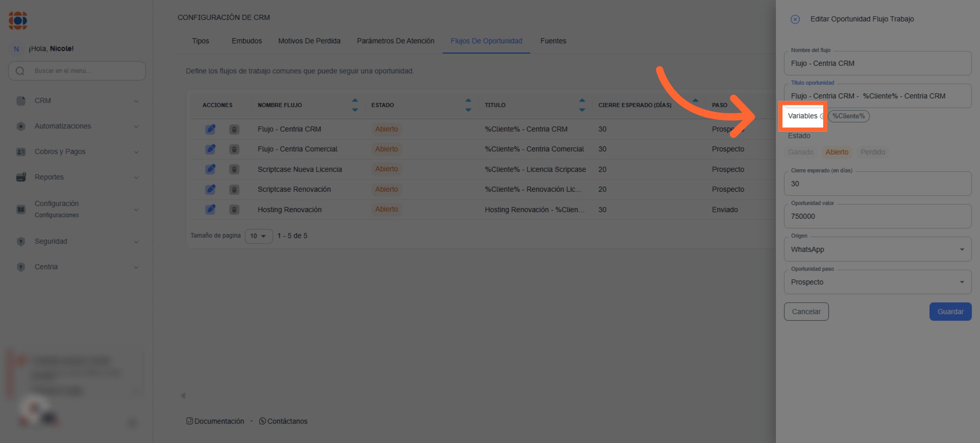This screenshot has height=443, width=980.
Task: Click edit pencil for Hosting Renovación row
Action: tap(210, 210)
